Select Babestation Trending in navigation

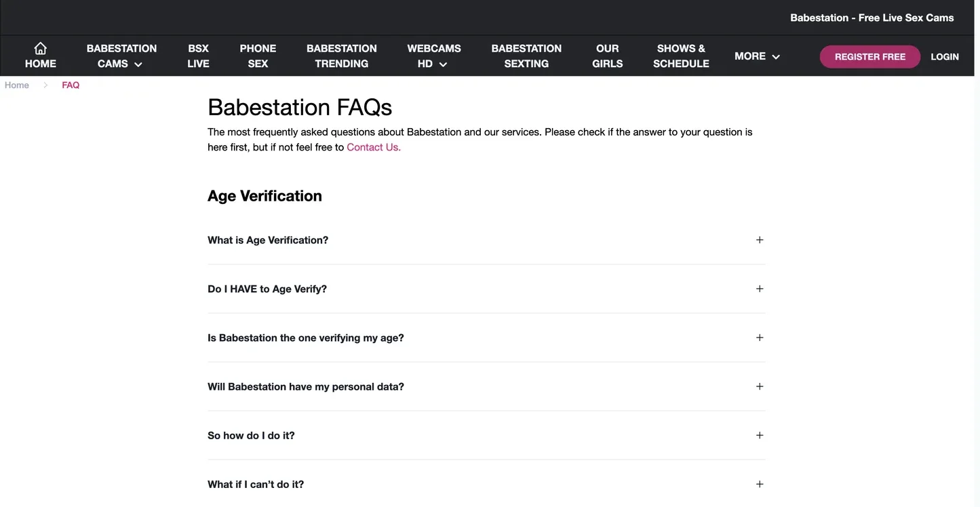coord(342,56)
